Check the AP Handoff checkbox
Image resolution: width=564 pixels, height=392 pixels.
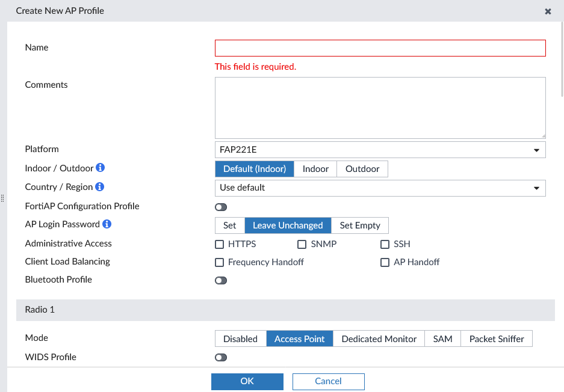tap(385, 262)
